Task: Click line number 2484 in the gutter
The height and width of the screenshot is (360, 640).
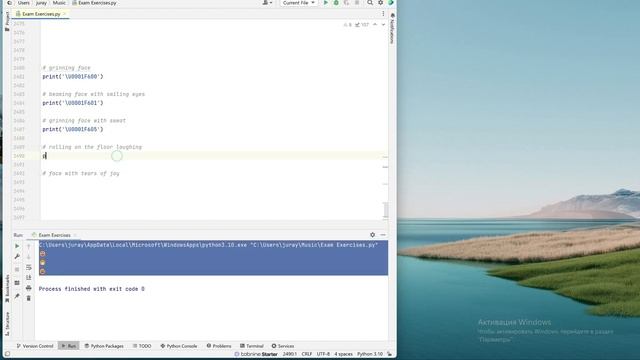Action: [19, 103]
